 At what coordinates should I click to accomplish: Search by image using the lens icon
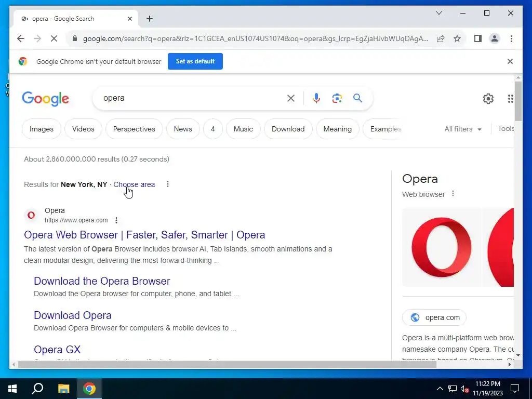pos(337,98)
